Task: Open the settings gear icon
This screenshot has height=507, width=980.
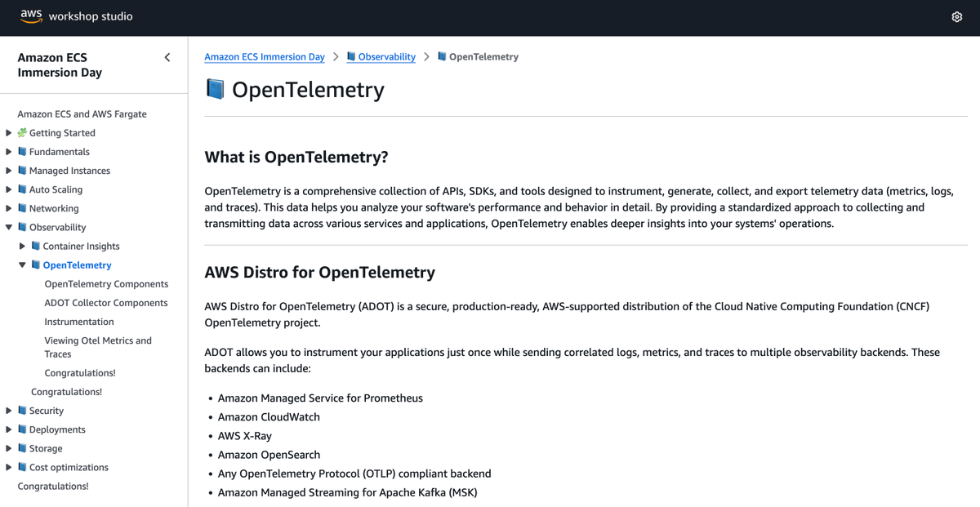Action: click(957, 17)
